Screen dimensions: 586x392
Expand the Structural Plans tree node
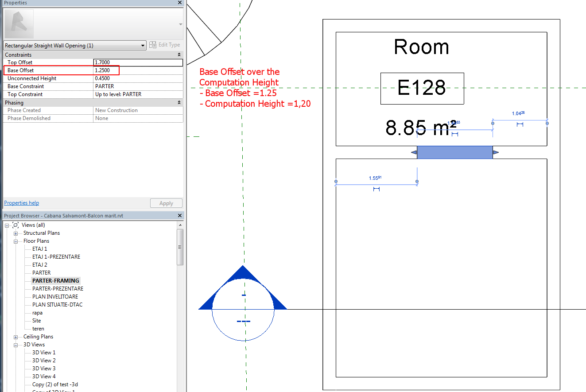coord(16,233)
